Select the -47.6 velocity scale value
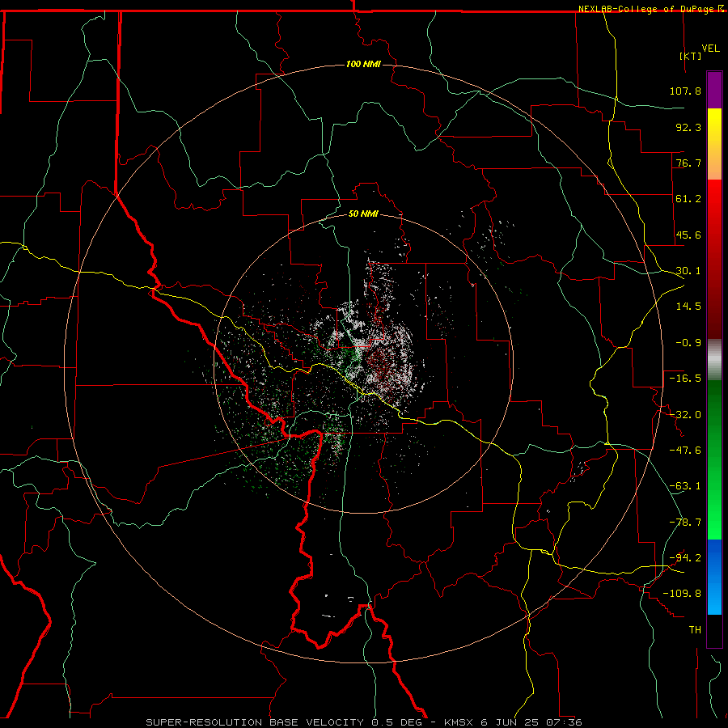Screen dimensions: 728x728 [685, 451]
